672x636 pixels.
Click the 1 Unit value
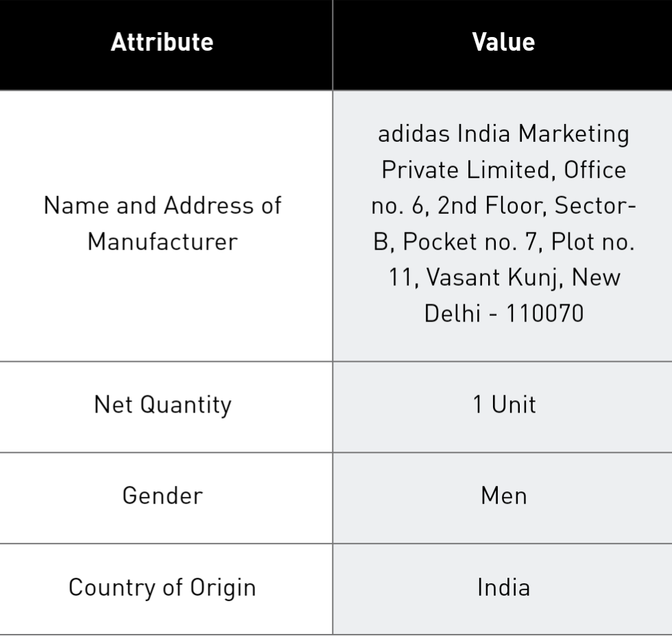pyautogui.click(x=504, y=404)
